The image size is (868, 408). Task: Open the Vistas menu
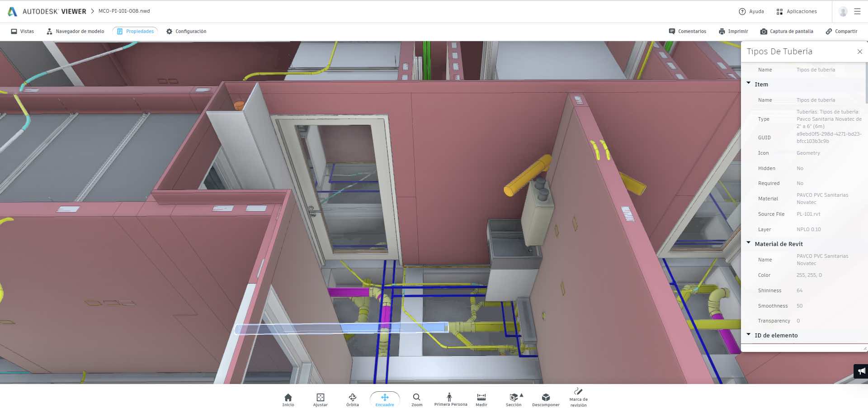point(23,31)
